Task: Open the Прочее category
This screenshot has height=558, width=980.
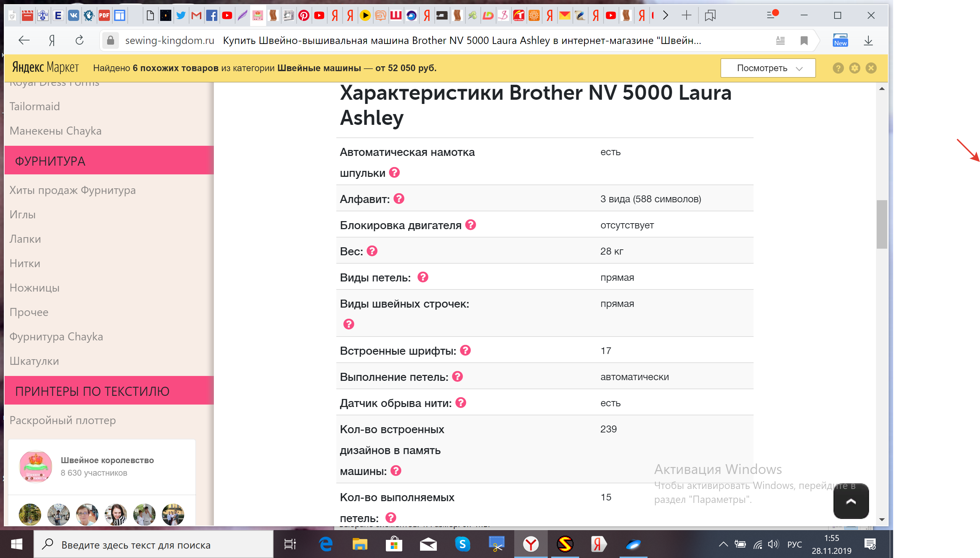Action: (29, 312)
